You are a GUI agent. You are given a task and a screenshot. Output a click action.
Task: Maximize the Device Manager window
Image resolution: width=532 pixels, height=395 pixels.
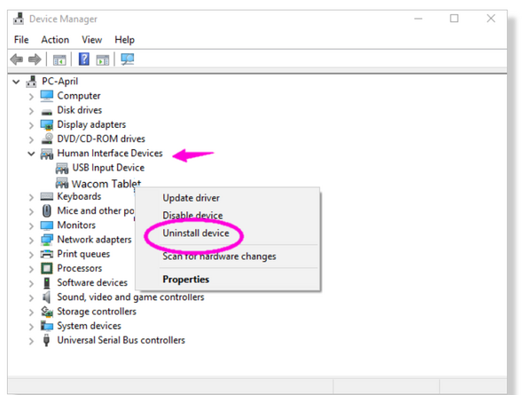coord(454,19)
